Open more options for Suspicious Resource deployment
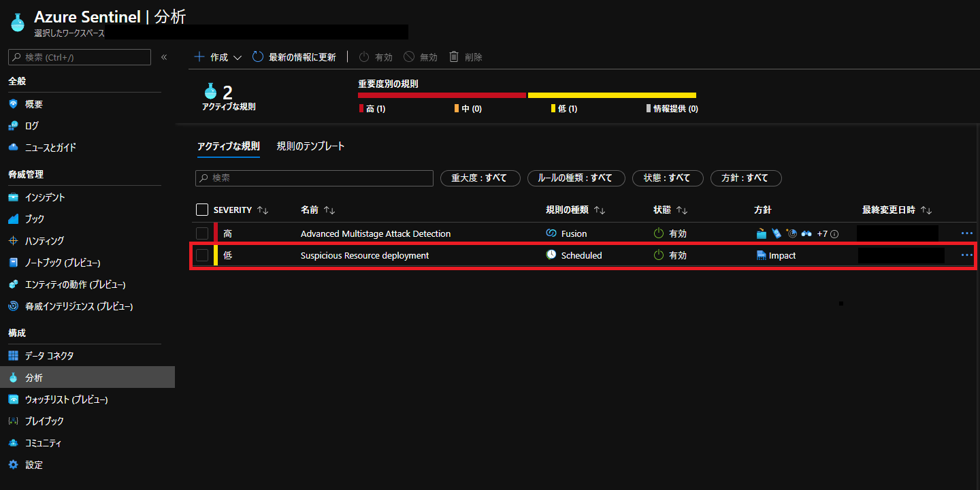This screenshot has width=980, height=490. [967, 255]
